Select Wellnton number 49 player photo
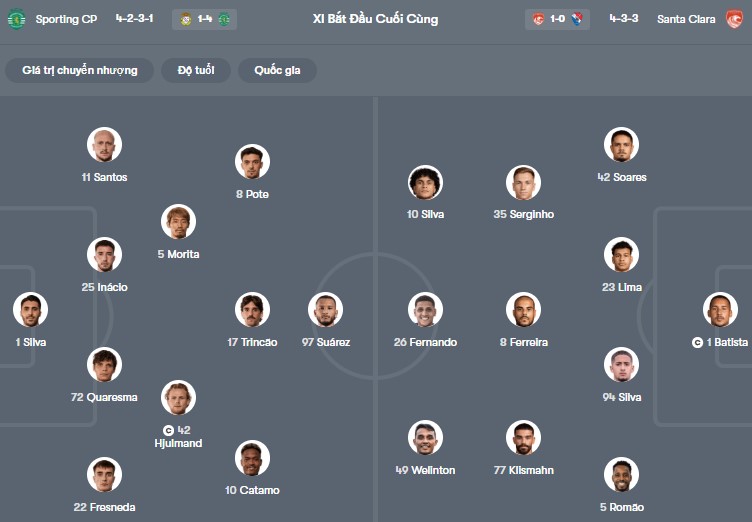 click(x=425, y=438)
